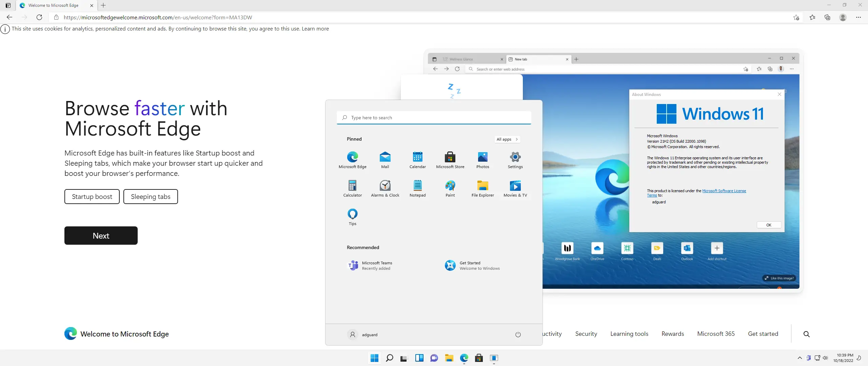Image resolution: width=868 pixels, height=366 pixels.
Task: Click the Next button
Action: point(101,235)
